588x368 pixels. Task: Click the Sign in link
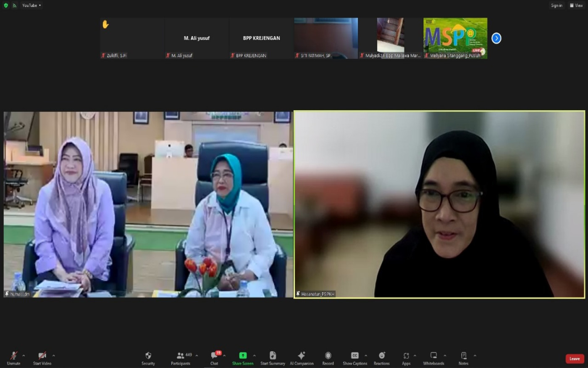(x=556, y=5)
